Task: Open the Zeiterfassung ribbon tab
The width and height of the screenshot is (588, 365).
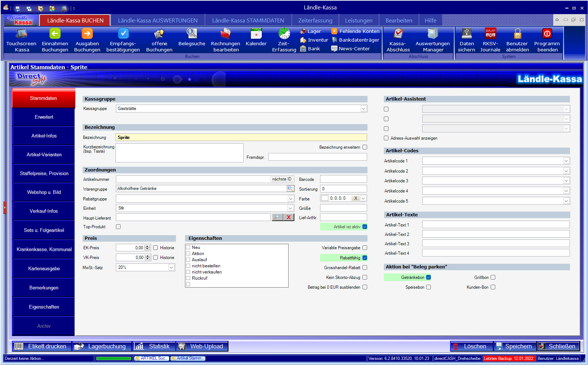Action: pos(315,21)
